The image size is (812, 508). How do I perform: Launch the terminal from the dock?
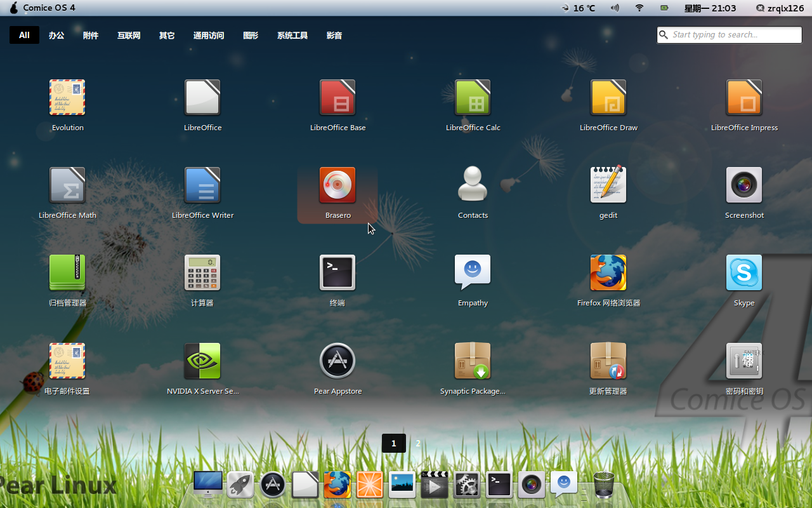click(x=499, y=485)
